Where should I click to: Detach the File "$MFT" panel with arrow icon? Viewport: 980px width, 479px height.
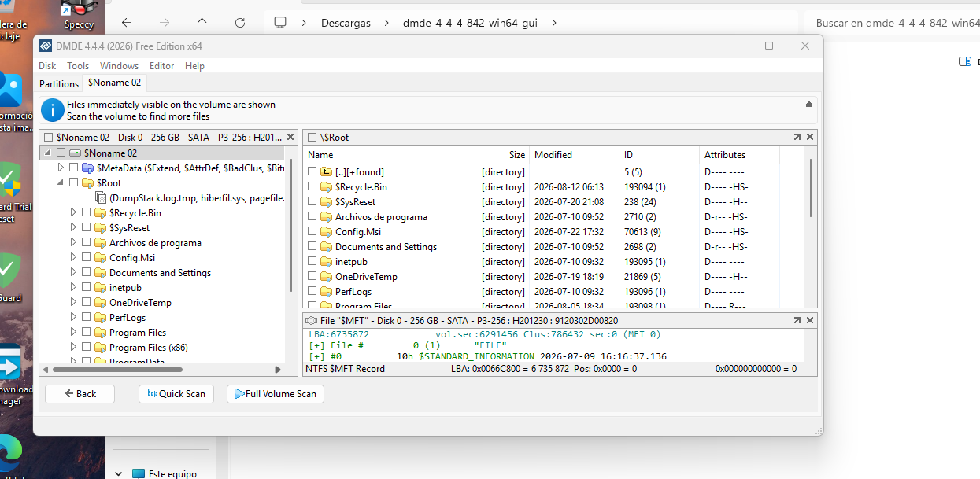click(797, 320)
